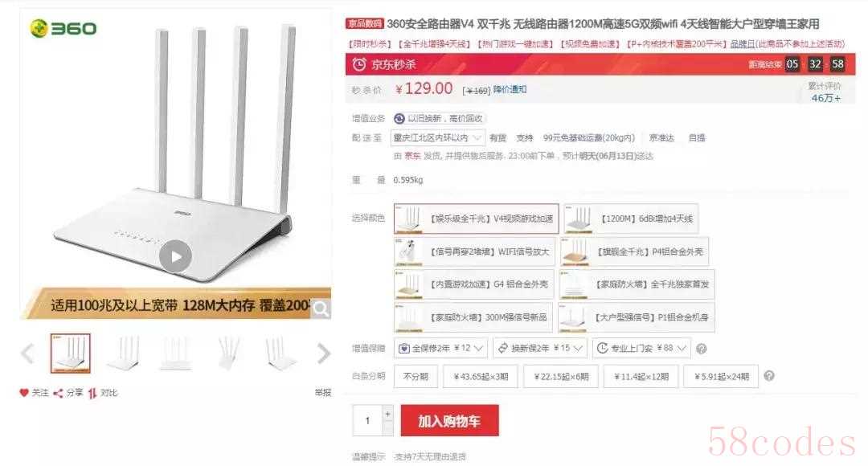The height and width of the screenshot is (466, 868).
Task: Click the 对比 compare icon
Action: point(92,393)
